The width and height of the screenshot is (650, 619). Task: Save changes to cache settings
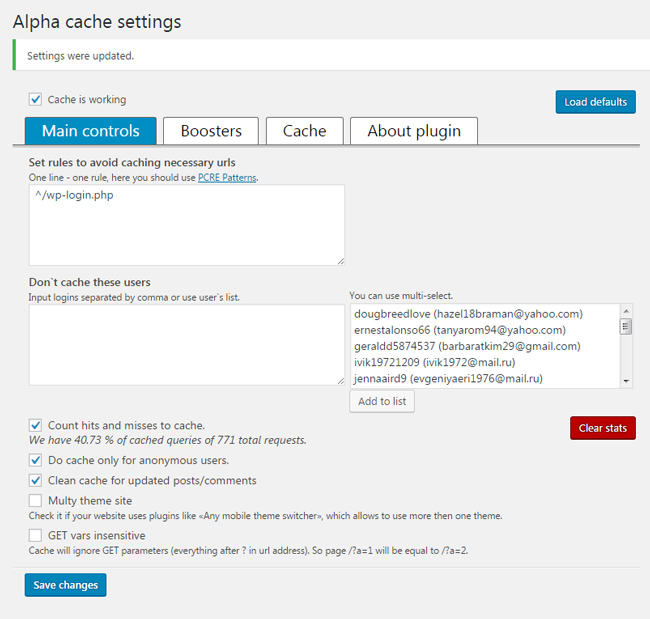[x=65, y=585]
